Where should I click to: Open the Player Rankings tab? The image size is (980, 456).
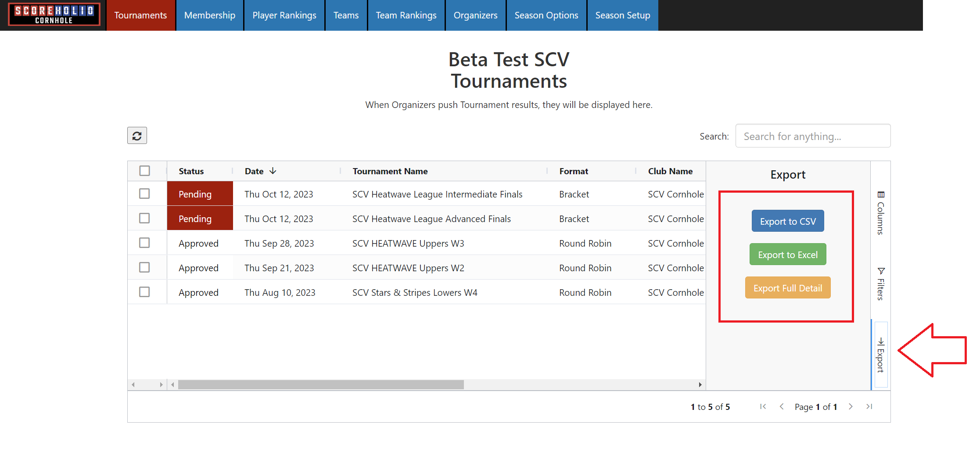pos(284,15)
